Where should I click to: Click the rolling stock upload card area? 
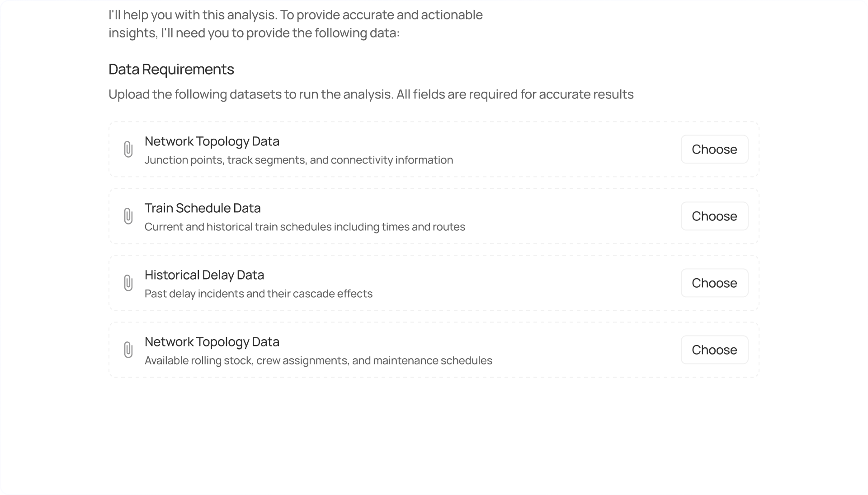[407, 350]
